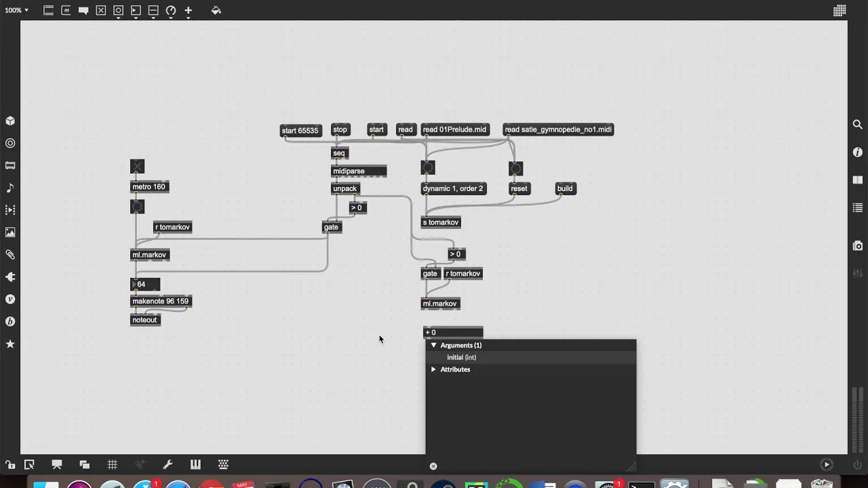
Task: Click the bang button above 'dynamic 1, order 2'
Action: coord(427,167)
